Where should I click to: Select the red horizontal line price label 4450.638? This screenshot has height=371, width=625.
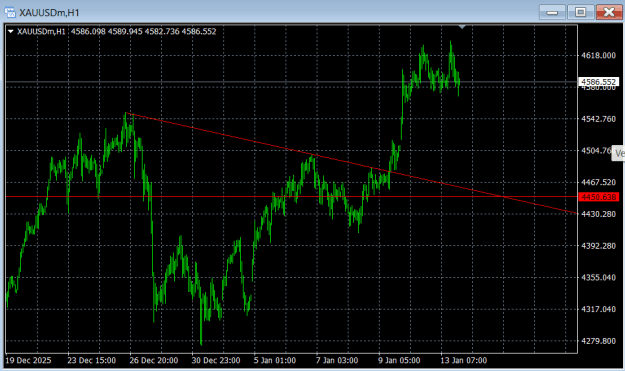pos(598,197)
